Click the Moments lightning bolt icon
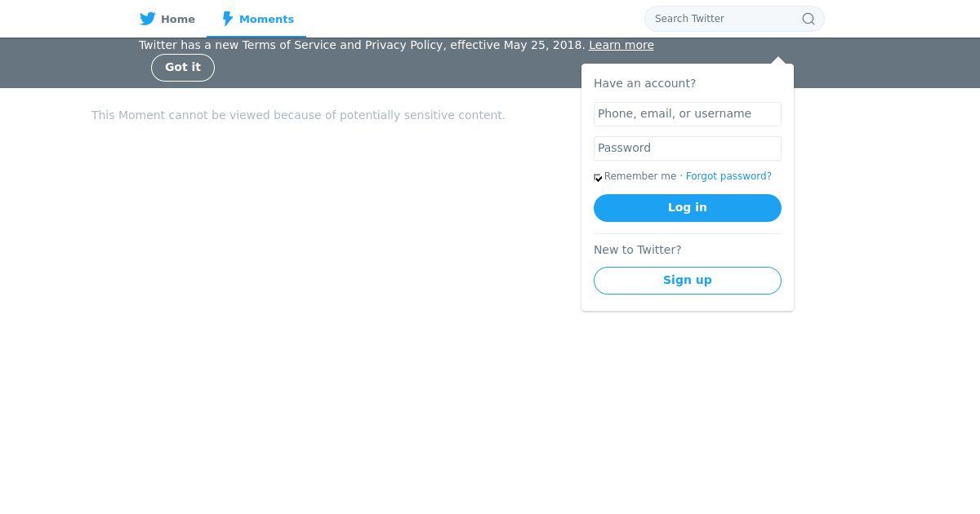Screen dimensions: 980x514 tap(228, 19)
